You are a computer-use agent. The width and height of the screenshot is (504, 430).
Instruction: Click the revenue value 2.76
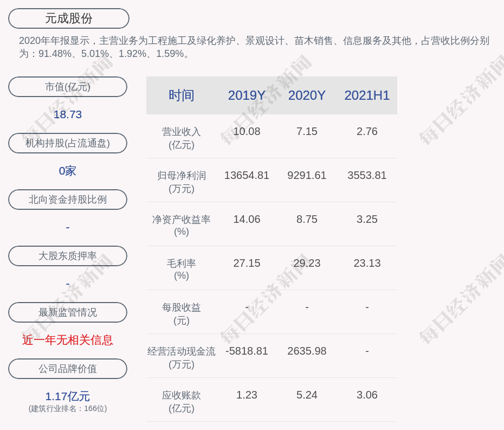point(367,132)
